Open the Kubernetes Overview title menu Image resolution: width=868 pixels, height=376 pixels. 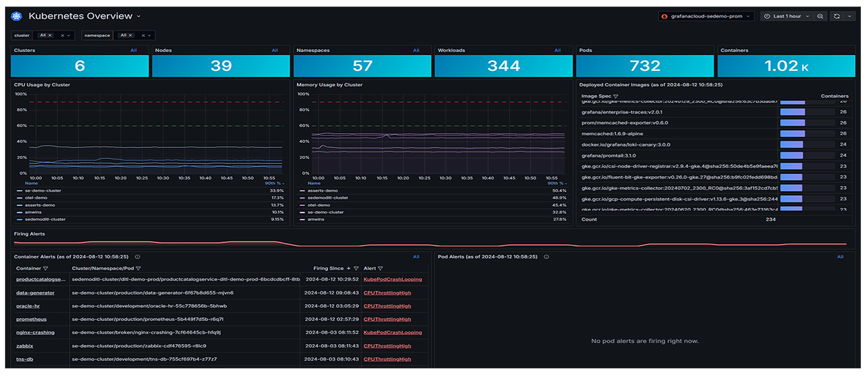point(138,16)
